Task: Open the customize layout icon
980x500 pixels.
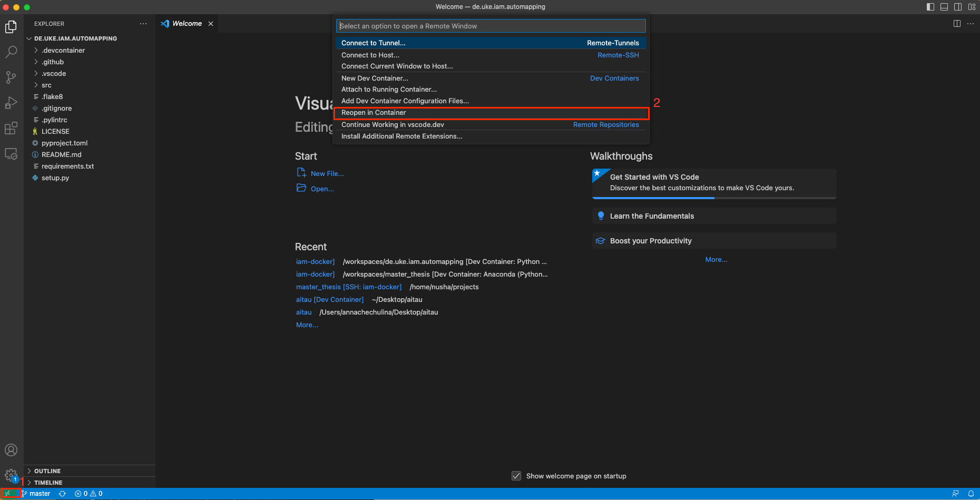Action: coord(972,7)
